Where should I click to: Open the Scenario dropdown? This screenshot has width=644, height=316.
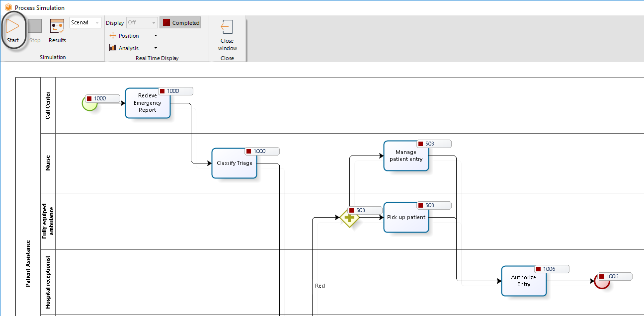[x=85, y=23]
